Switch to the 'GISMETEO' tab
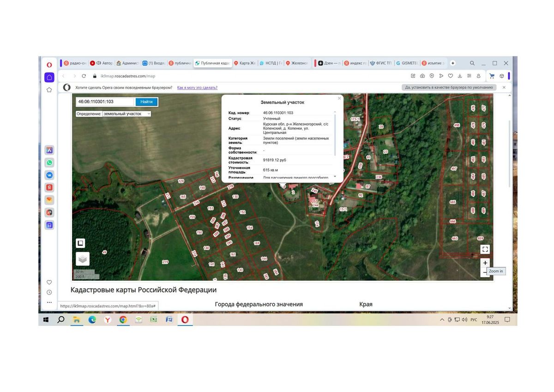This screenshot has width=554, height=392. click(x=407, y=63)
